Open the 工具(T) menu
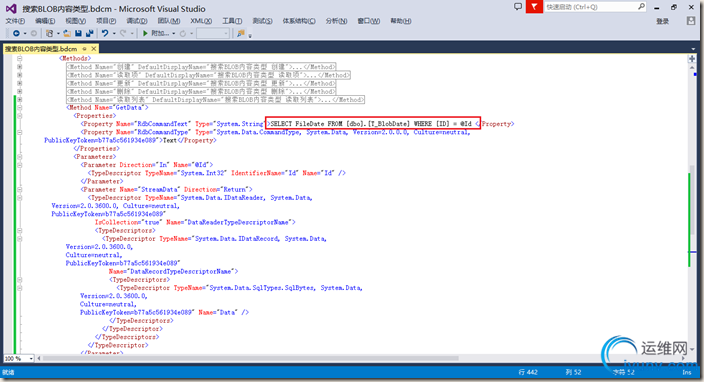 pos(232,21)
